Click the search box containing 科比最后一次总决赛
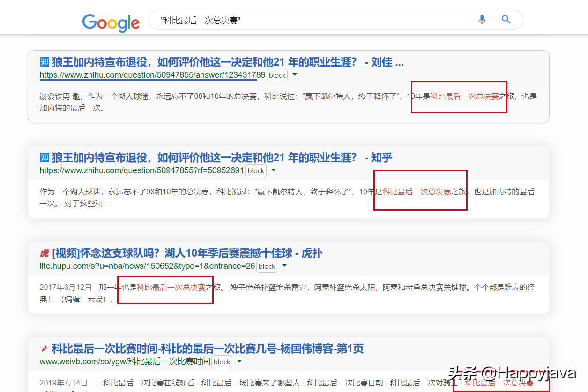The height and width of the screenshot is (392, 588). (x=335, y=20)
